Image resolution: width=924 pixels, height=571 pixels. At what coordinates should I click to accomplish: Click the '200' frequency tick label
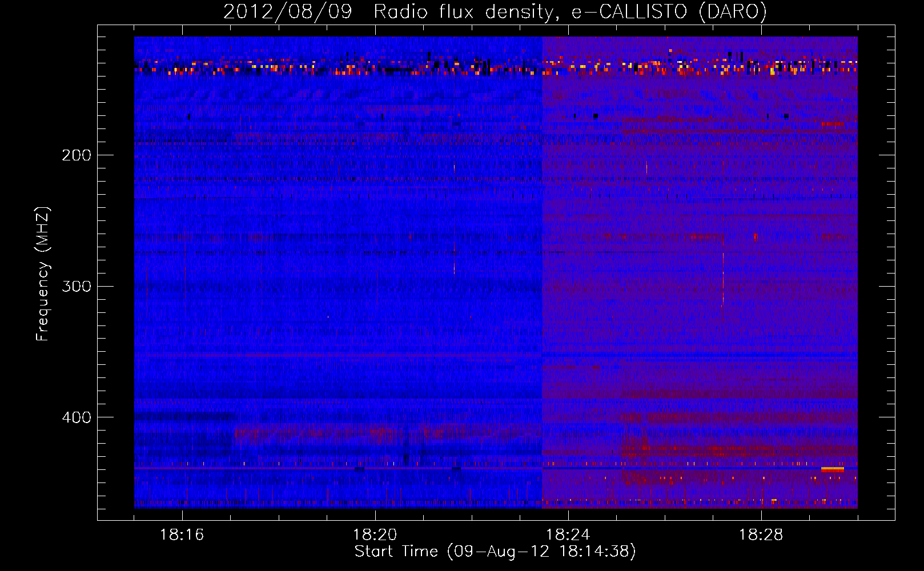click(77, 155)
